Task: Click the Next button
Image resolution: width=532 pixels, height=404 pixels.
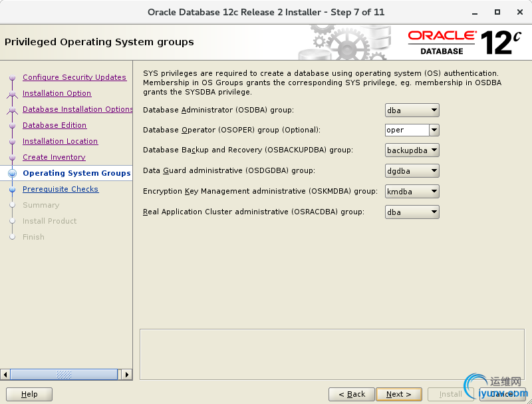Action: [x=398, y=394]
